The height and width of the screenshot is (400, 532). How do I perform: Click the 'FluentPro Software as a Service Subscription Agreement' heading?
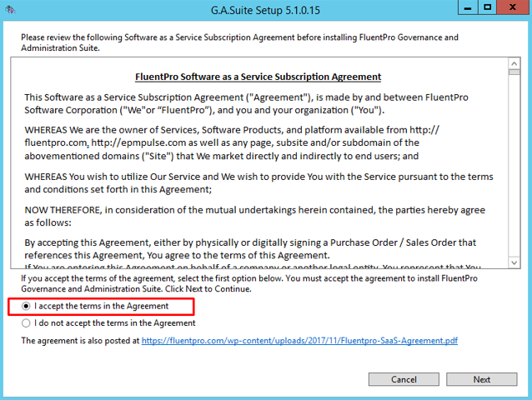(x=258, y=77)
